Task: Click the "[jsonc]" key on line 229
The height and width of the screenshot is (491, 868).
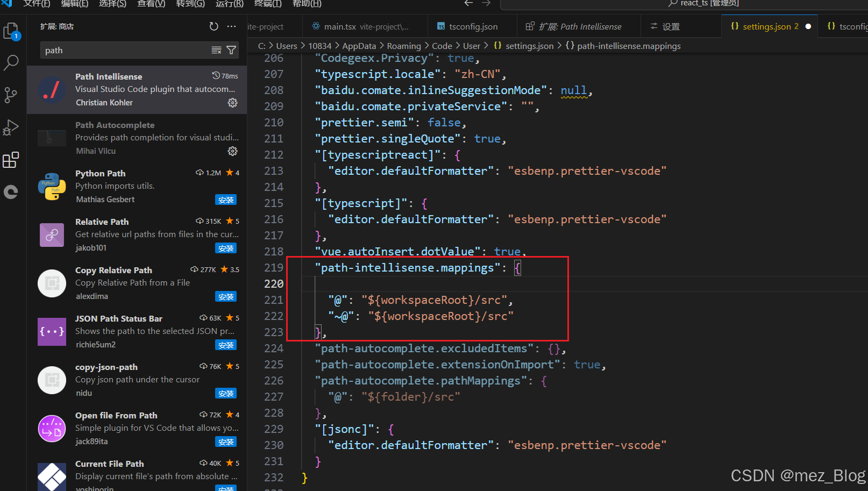Action: pos(345,429)
